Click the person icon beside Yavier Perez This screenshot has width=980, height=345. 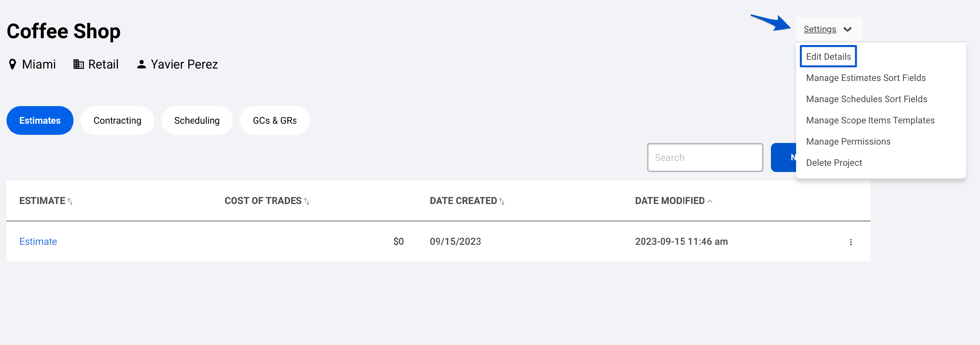(x=141, y=64)
